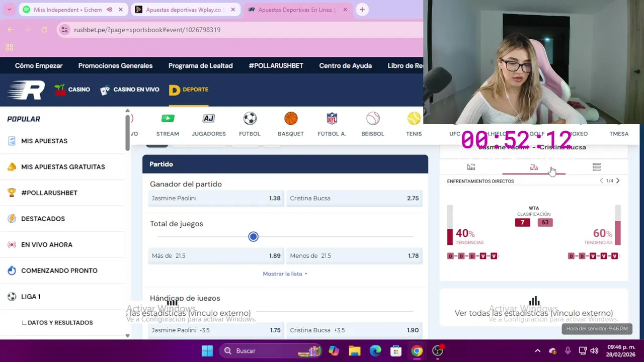Open Cómo Empezar menu item
Image resolution: width=644 pixels, height=362 pixels.
pyautogui.click(x=39, y=66)
